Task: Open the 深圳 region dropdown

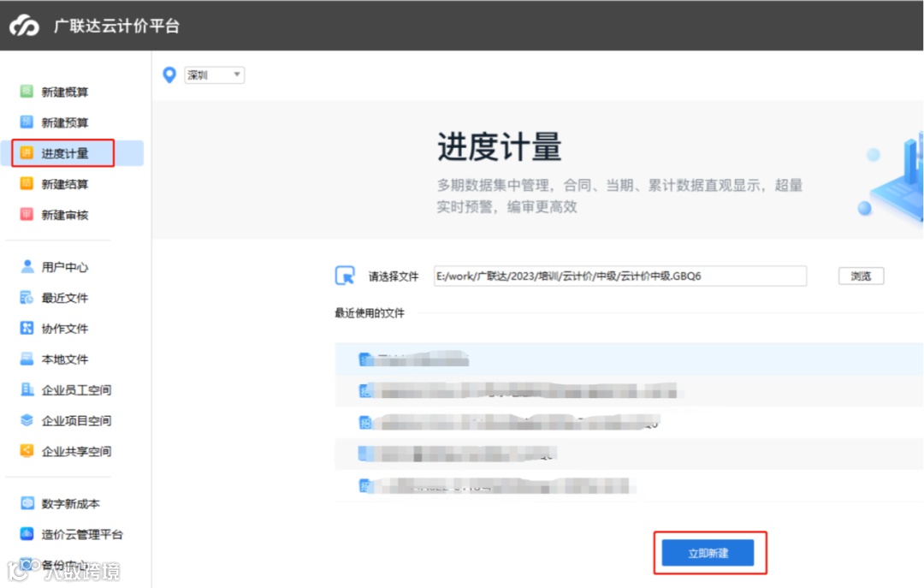Action: [215, 75]
